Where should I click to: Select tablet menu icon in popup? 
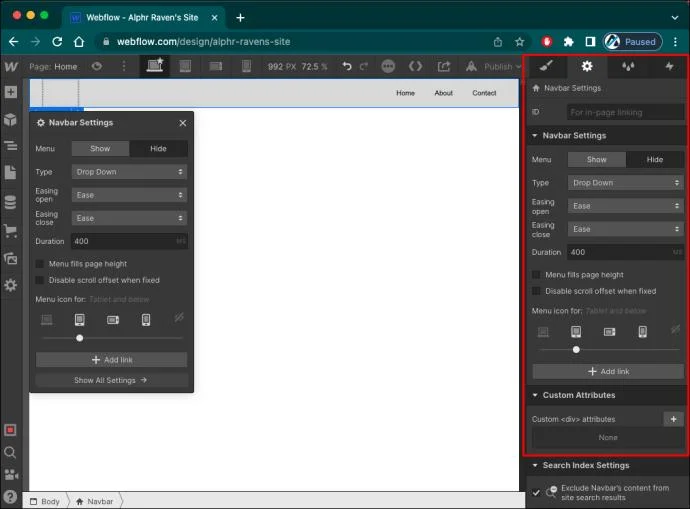click(x=80, y=319)
